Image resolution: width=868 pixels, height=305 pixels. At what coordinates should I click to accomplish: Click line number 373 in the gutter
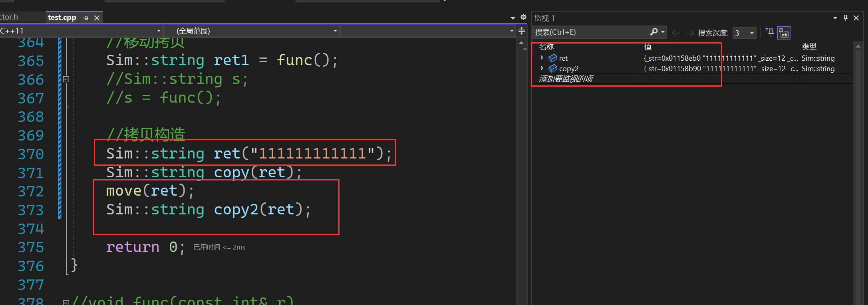point(31,210)
